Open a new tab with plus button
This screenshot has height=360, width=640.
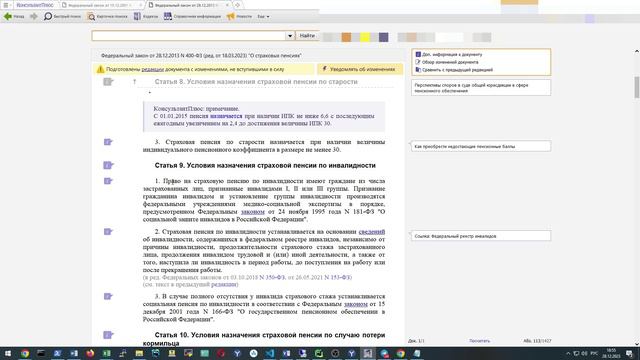click(238, 5)
